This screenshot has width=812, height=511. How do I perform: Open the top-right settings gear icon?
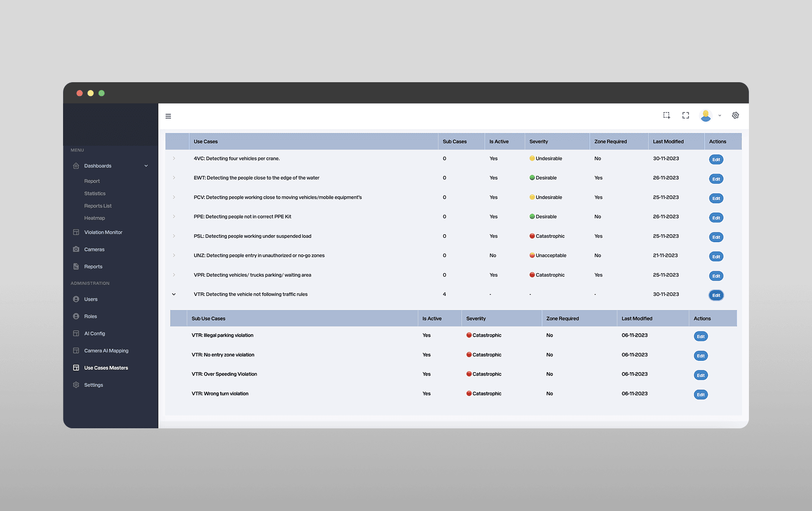(x=735, y=115)
